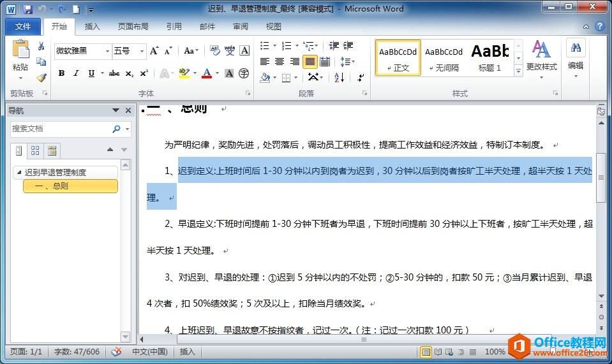
Task: Collapse the 迟到早退管理制度 tree node
Action: click(19, 172)
